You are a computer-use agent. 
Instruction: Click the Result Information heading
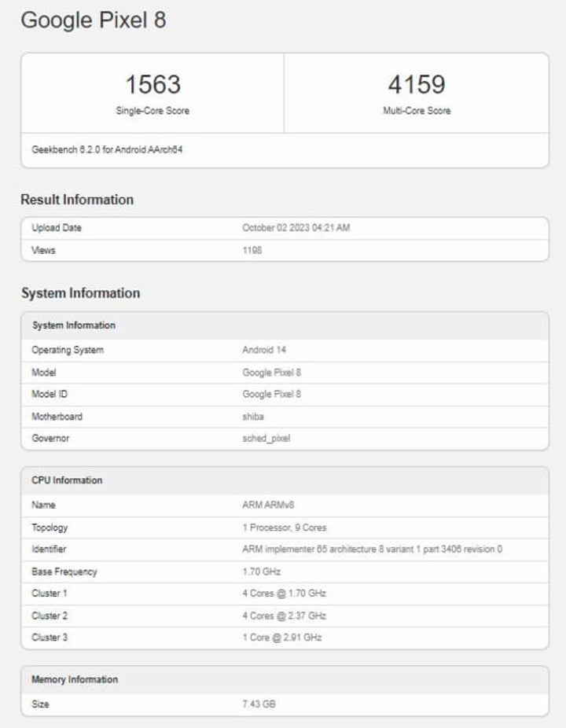77,200
